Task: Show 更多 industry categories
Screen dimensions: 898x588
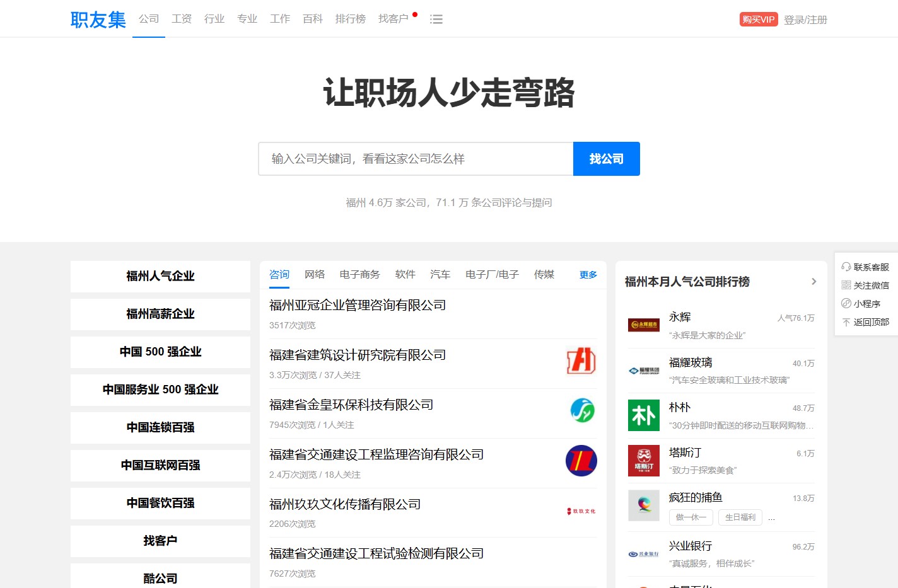Action: pyautogui.click(x=588, y=275)
